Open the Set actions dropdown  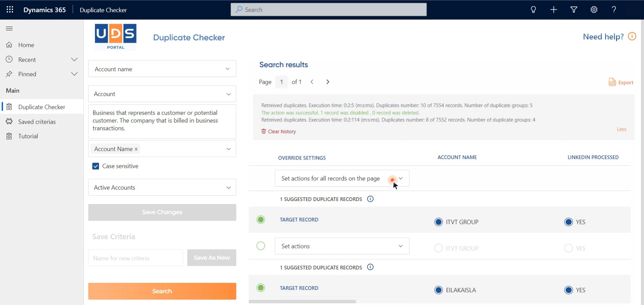click(341, 246)
